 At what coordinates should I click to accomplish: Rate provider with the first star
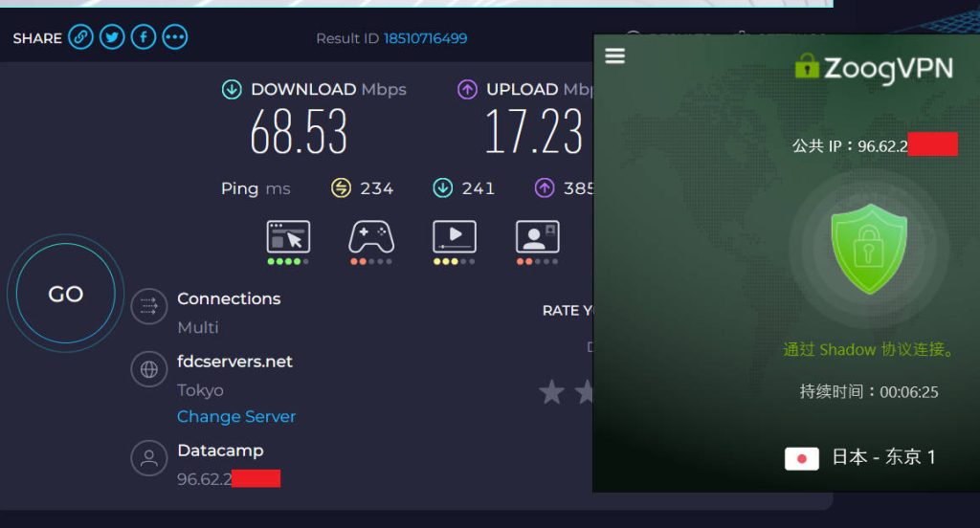pos(551,392)
